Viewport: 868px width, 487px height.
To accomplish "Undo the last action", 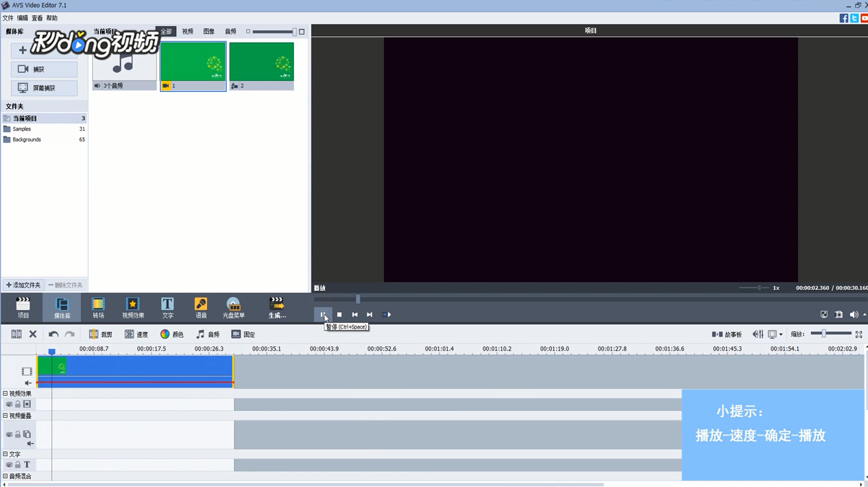I will point(53,334).
